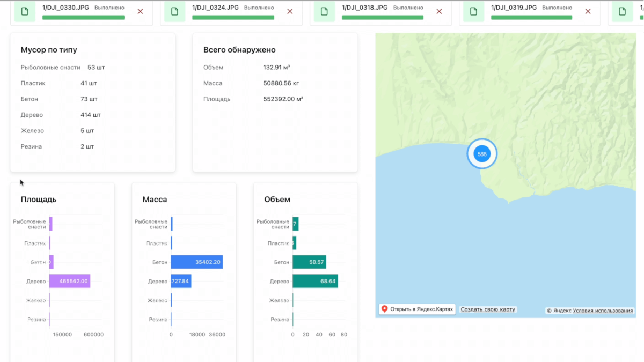Screen dimensions: 644x362
Task: Click the green file icon for DJI_0319.JPG
Action: click(x=473, y=11)
